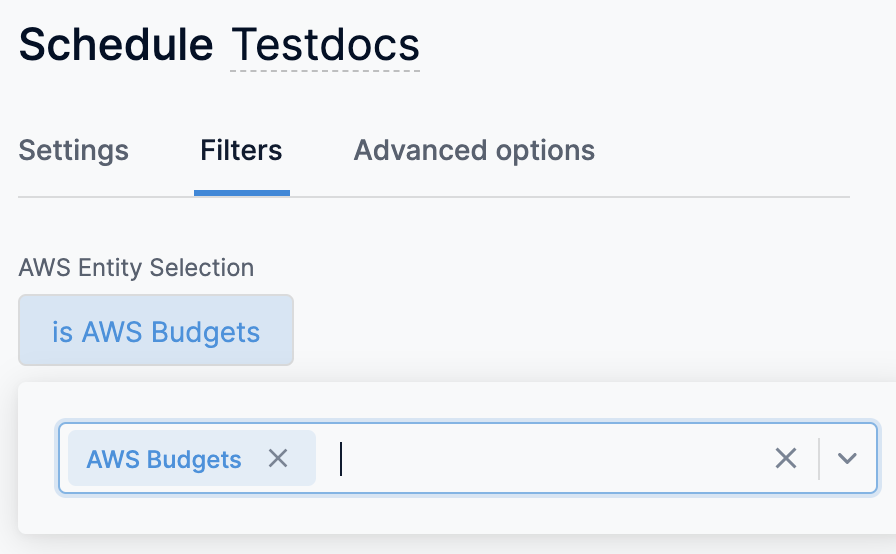The width and height of the screenshot is (896, 554).
Task: Focus the entity search input field
Action: 550,458
